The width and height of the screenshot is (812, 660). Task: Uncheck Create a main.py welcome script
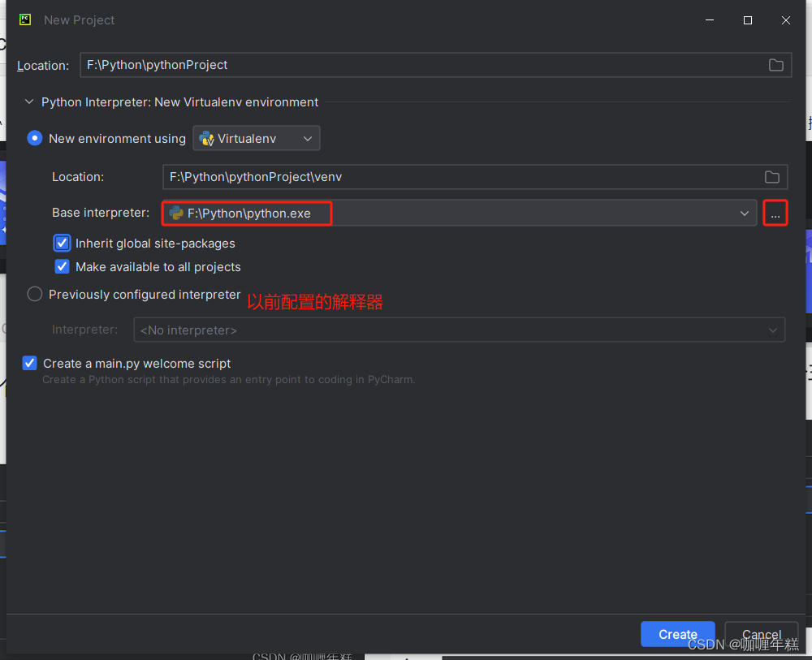(x=29, y=363)
